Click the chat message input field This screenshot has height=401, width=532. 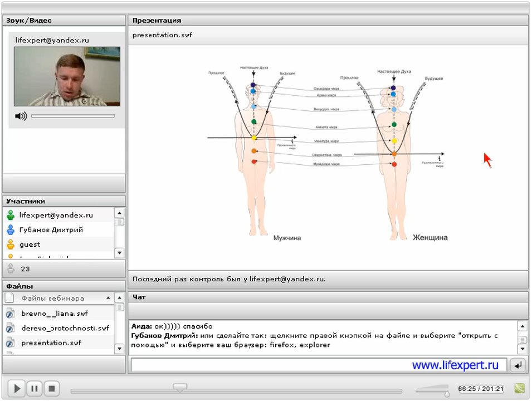pyautogui.click(x=319, y=365)
